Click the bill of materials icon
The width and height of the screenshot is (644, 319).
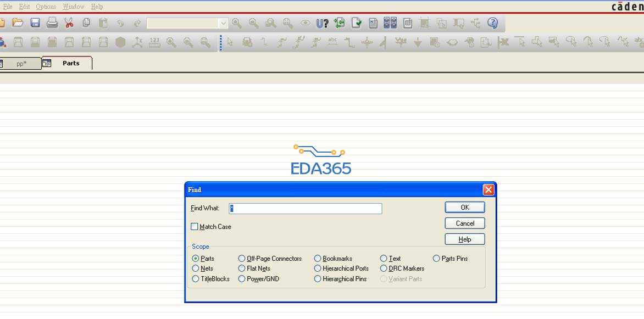click(407, 23)
